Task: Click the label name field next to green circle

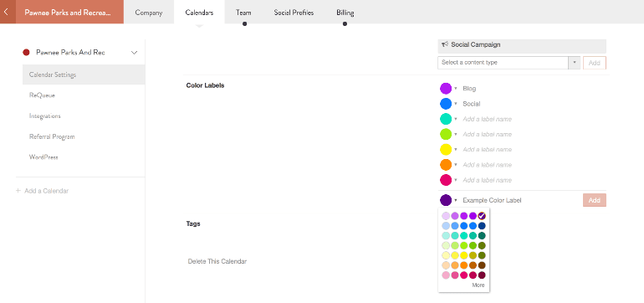Action: (x=487, y=135)
